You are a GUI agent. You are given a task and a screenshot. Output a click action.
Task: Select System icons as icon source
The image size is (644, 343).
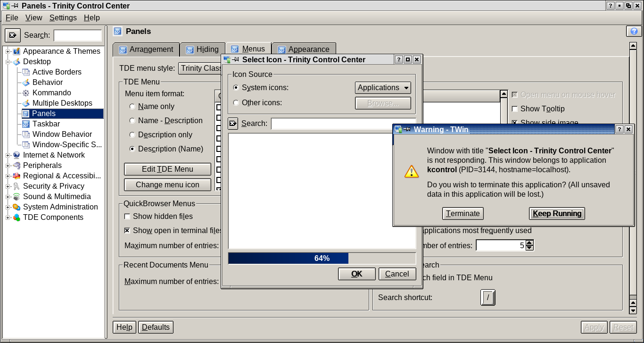236,88
